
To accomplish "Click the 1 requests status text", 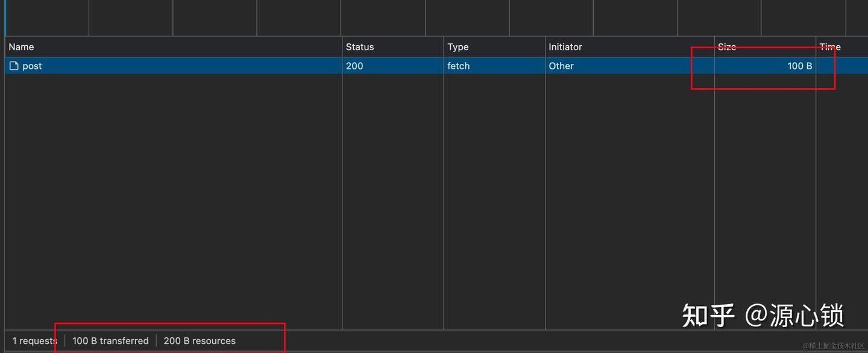I will 35,341.
